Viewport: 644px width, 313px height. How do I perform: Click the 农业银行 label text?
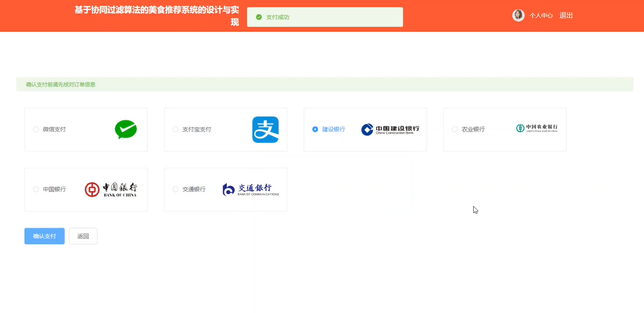pos(473,129)
